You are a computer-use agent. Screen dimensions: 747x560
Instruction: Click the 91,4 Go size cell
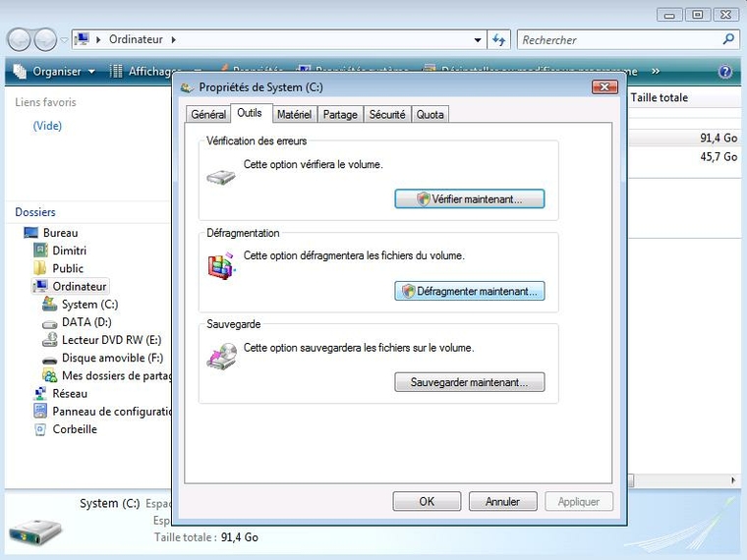[x=718, y=139]
